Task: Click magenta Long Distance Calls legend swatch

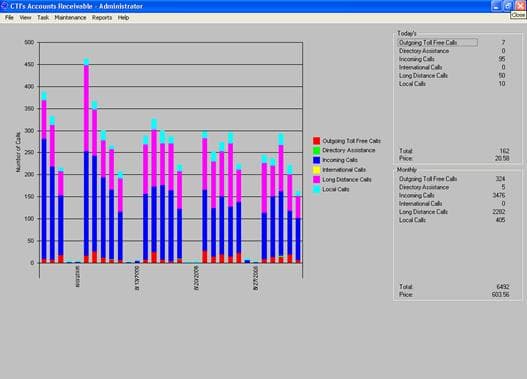Action: point(317,180)
